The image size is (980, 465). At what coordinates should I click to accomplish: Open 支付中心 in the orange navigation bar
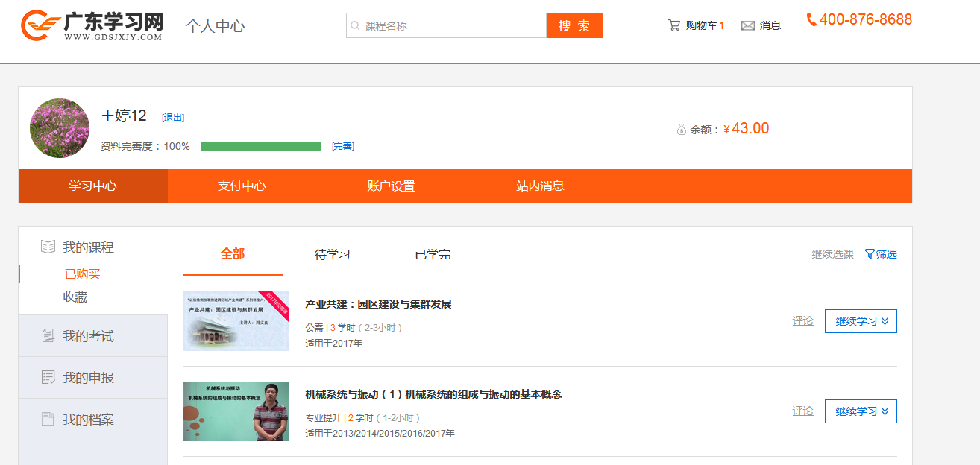click(242, 186)
